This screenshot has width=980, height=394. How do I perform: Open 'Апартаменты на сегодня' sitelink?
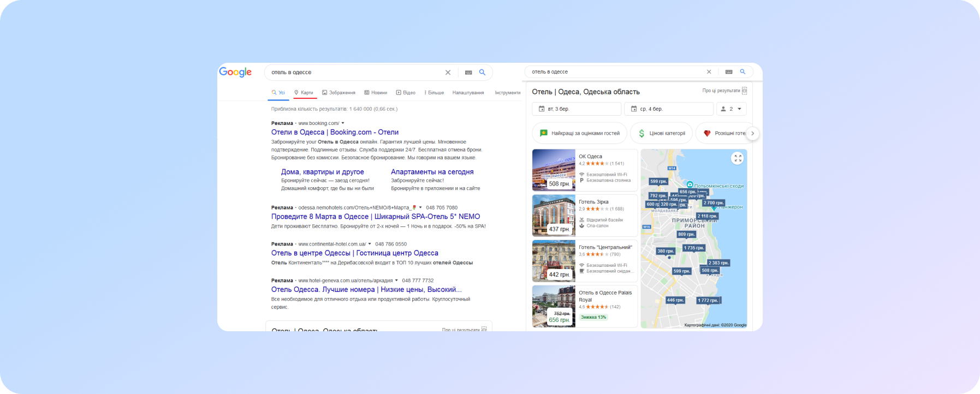point(432,172)
